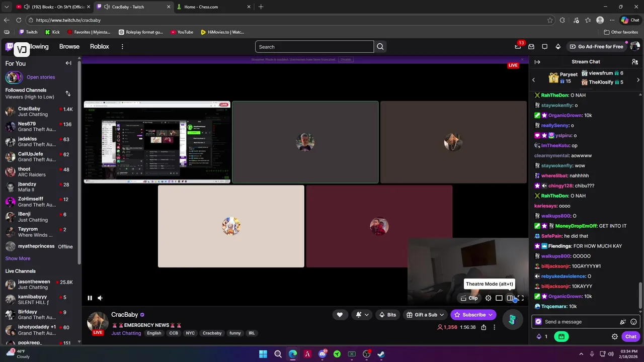644x362 pixels.
Task: Open HiMovies.to bookmark
Action: (222, 32)
